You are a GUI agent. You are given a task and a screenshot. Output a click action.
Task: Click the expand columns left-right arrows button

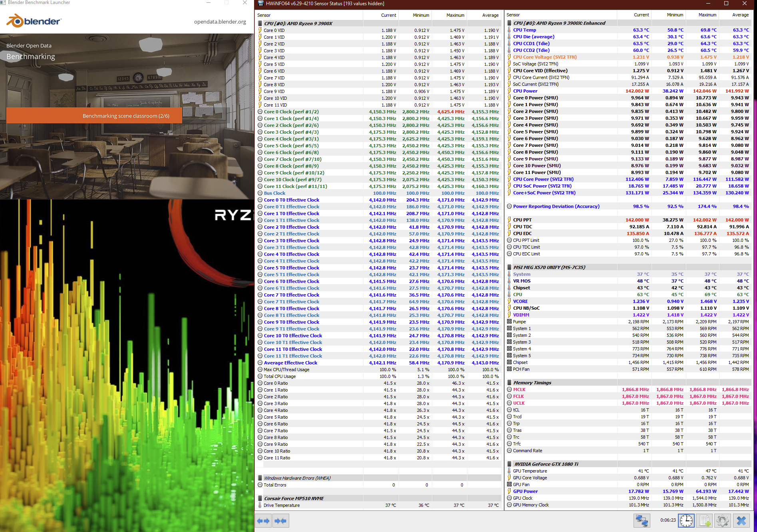pyautogui.click(x=263, y=521)
